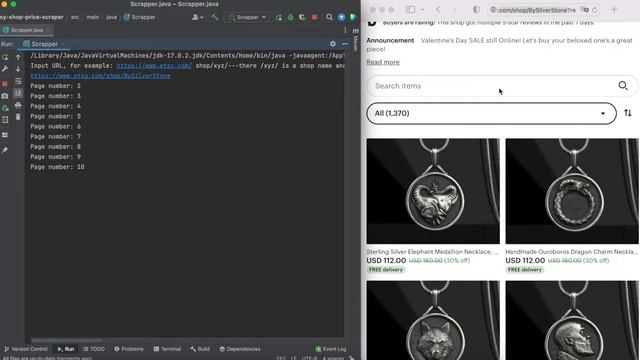
Task: Select the Run tool window tab
Action: [x=66, y=349]
